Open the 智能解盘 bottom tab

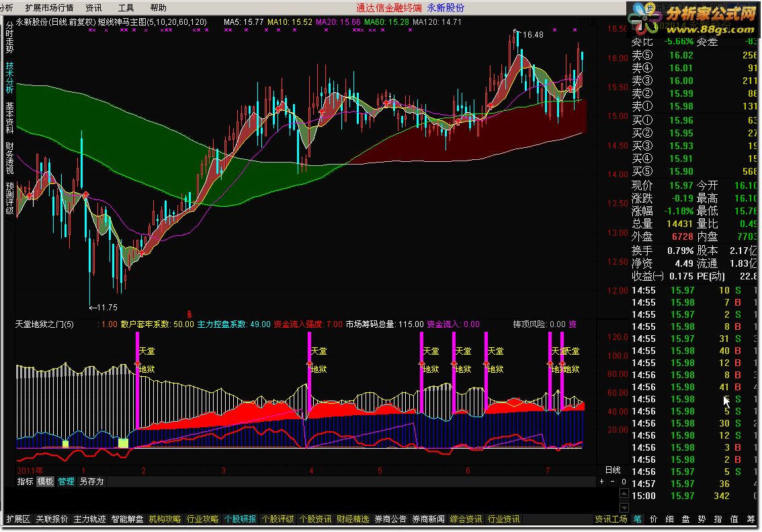[x=127, y=519]
